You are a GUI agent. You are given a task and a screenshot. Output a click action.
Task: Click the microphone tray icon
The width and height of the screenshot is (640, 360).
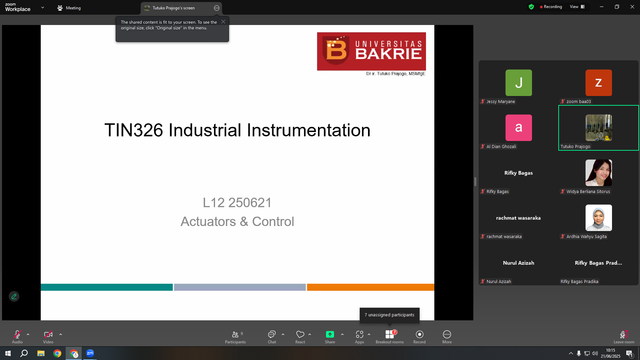click(x=578, y=353)
